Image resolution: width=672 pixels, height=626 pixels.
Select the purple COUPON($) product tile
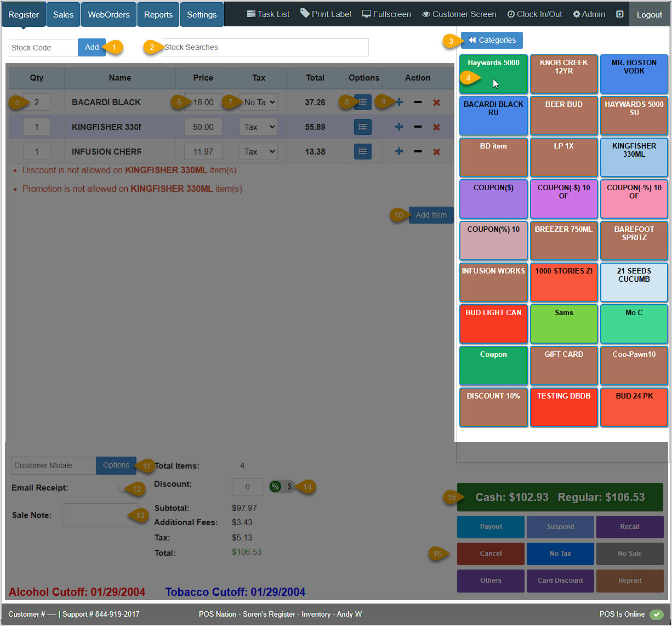click(493, 198)
